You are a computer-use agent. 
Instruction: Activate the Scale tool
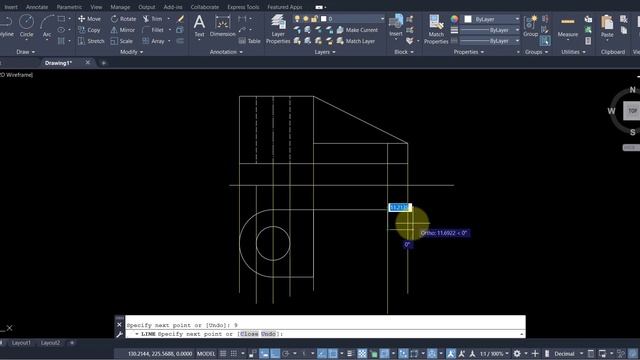[122, 41]
